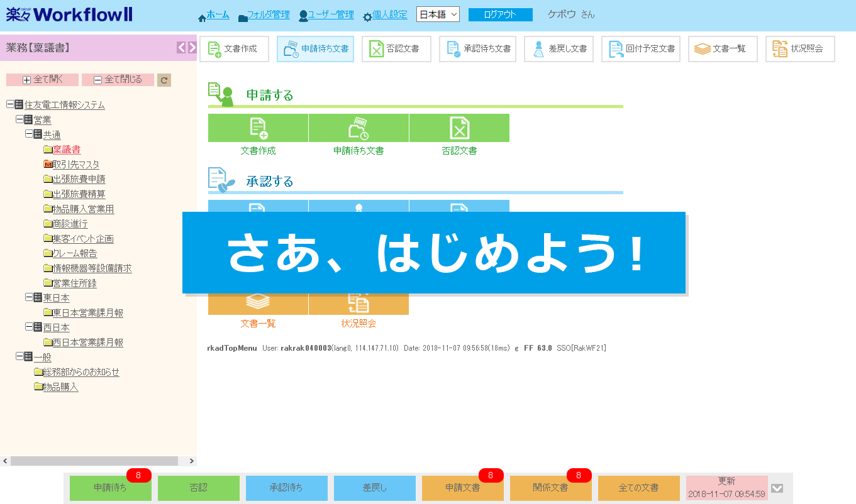The height and width of the screenshot is (504, 856).
Task: Collapse the 共通 tree node
Action: click(29, 134)
